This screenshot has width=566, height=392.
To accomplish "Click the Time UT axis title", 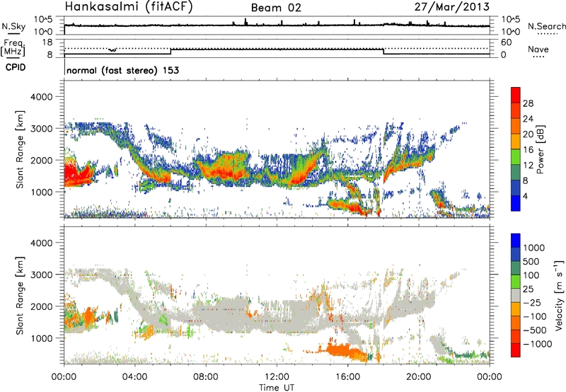I will (x=277, y=388).
